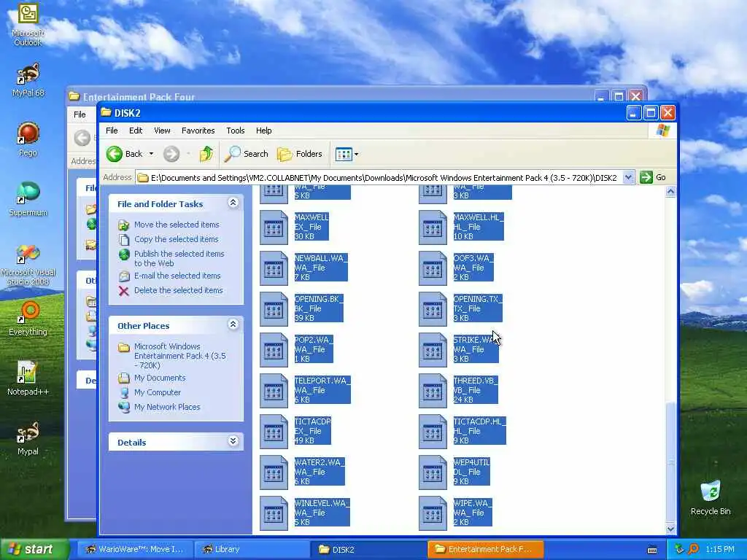Select the OPENING.BK_ file icon
The height and width of the screenshot is (560, 747).
274,309
